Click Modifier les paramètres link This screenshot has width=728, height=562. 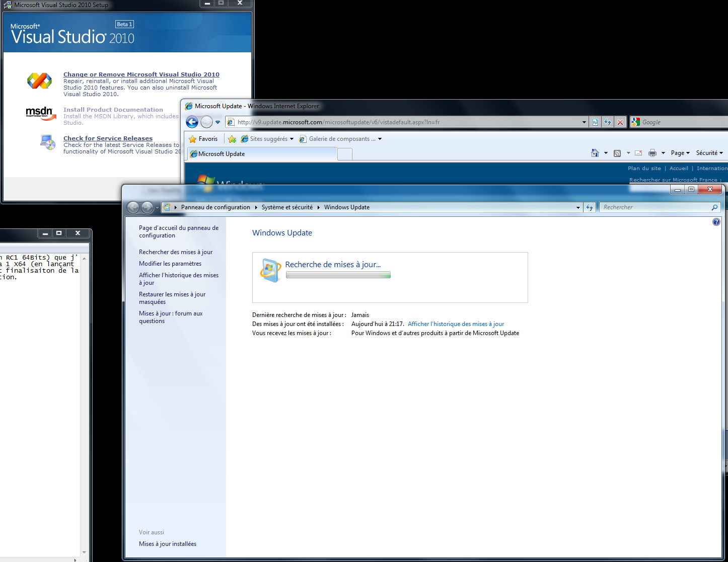coord(170,264)
